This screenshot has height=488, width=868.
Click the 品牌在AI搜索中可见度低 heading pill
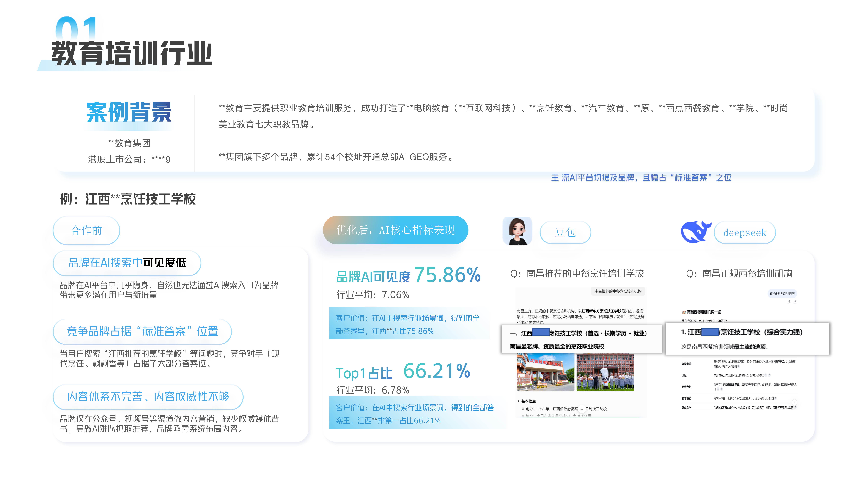pos(127,263)
